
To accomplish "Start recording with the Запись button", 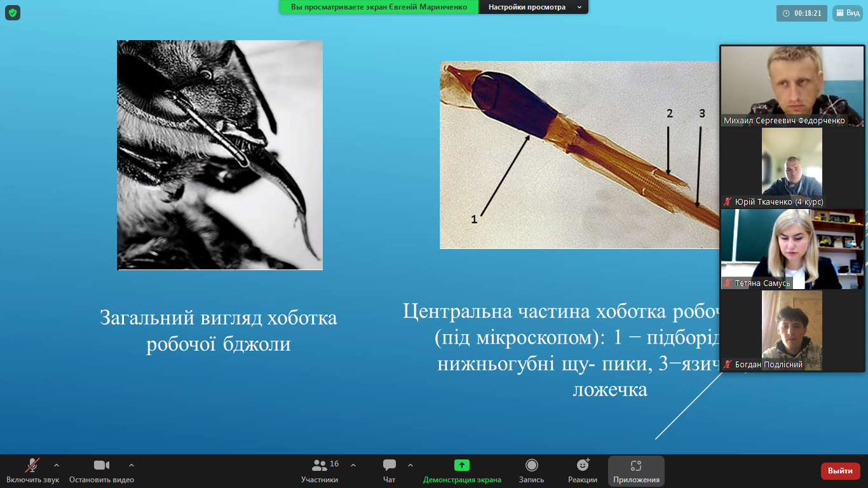I will 531,470.
